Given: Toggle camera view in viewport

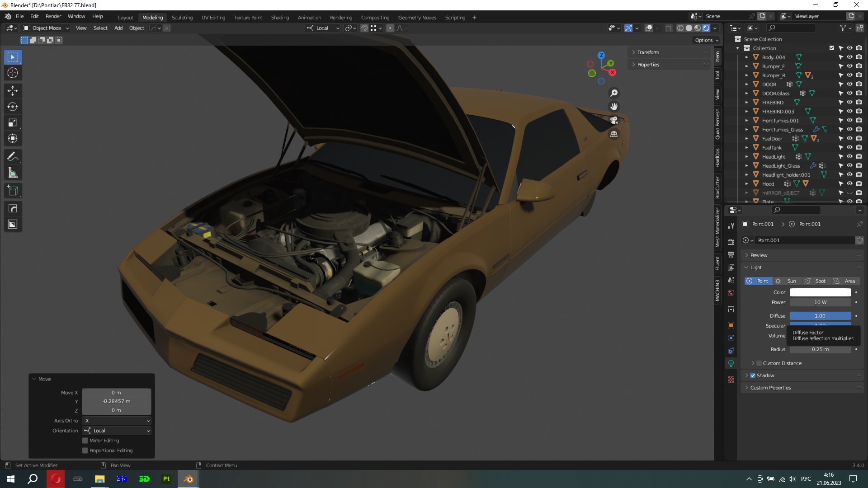Looking at the screenshot, I should pos(614,120).
